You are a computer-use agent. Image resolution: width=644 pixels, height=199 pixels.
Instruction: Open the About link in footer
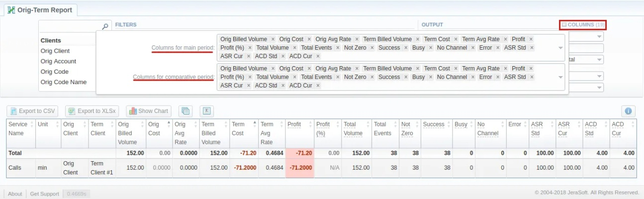tap(15, 194)
